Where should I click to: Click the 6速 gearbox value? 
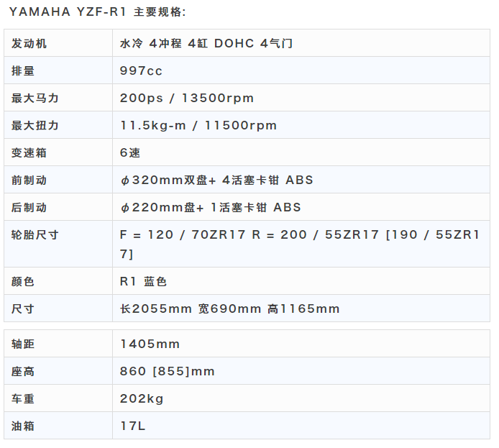130,152
